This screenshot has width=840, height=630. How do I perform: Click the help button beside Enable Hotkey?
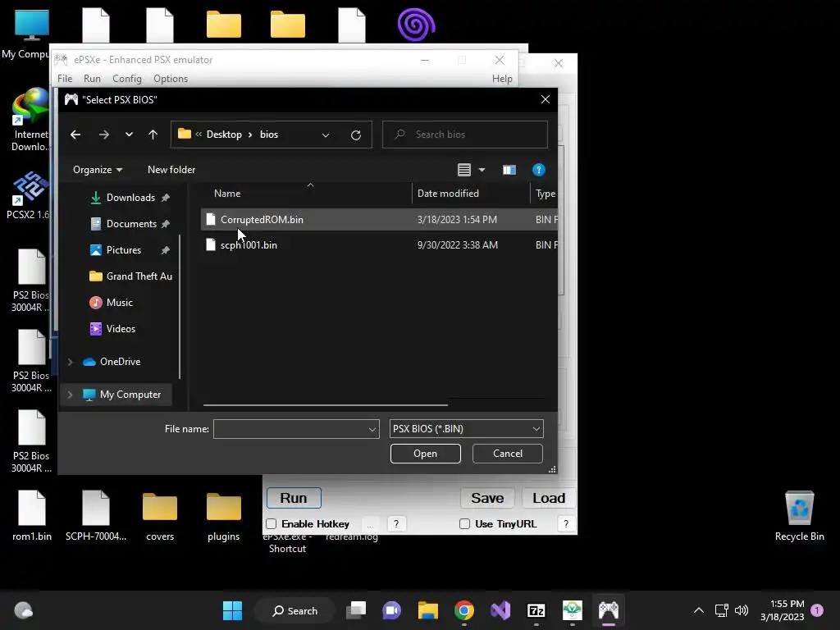[x=396, y=524]
